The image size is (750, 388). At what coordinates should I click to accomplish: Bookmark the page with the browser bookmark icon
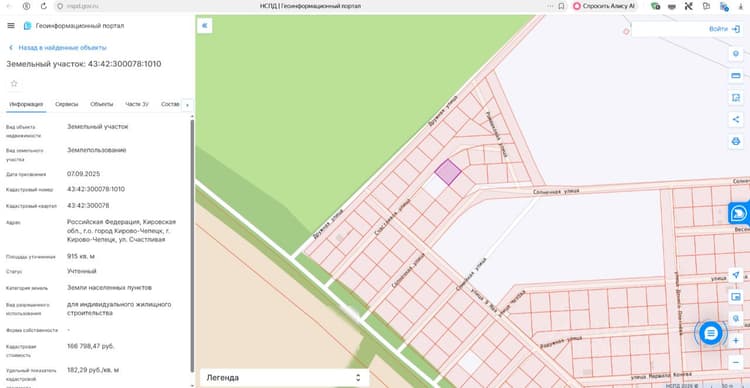coord(562,6)
